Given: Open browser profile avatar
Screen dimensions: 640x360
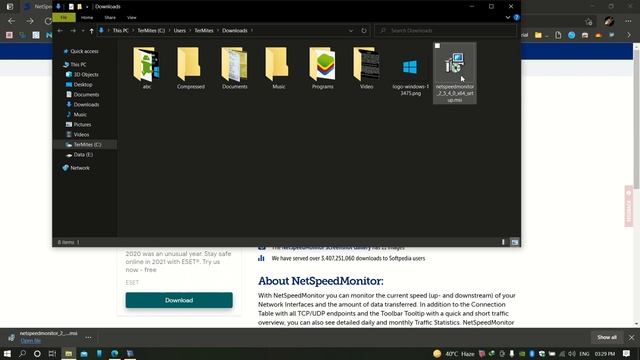Looking at the screenshot, I should point(609,21).
